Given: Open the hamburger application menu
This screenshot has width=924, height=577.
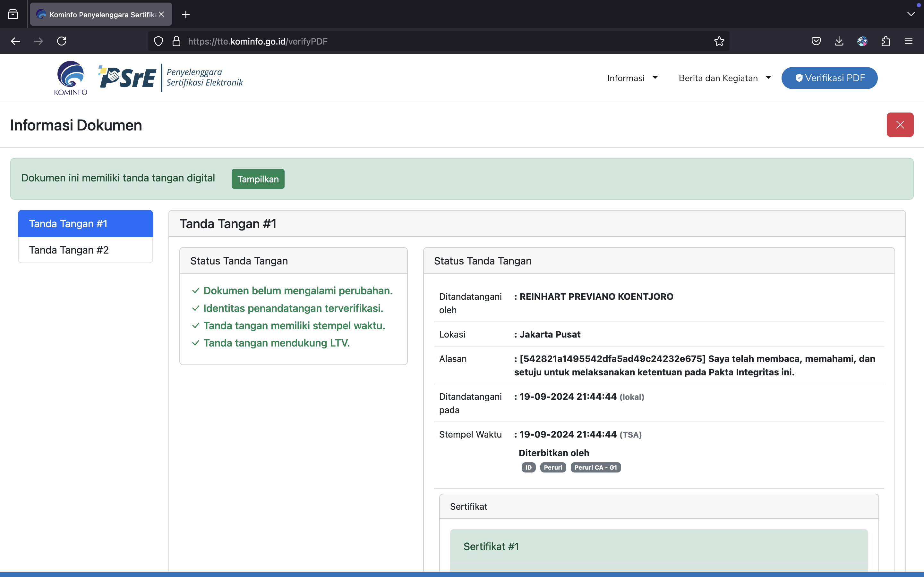Looking at the screenshot, I should 908,41.
